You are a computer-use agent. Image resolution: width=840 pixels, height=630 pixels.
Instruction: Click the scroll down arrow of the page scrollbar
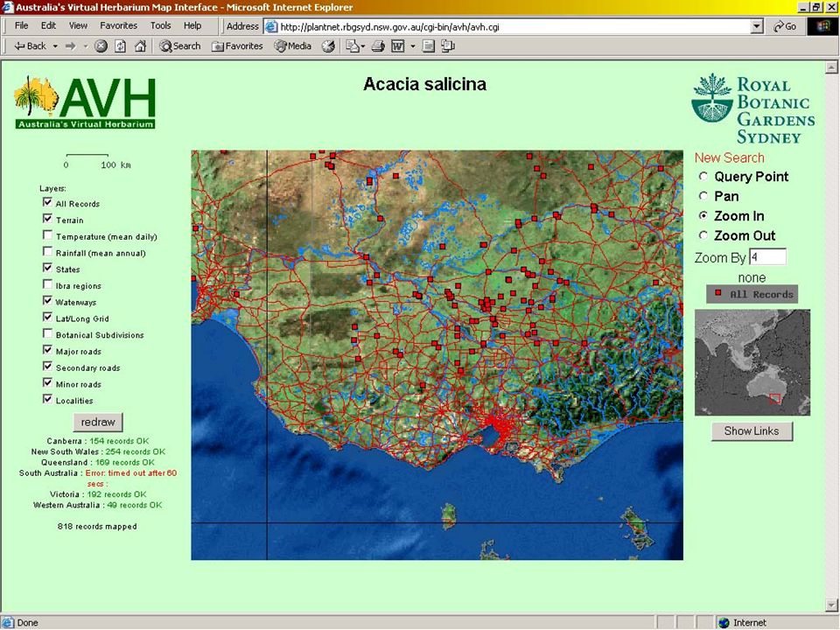(x=831, y=605)
